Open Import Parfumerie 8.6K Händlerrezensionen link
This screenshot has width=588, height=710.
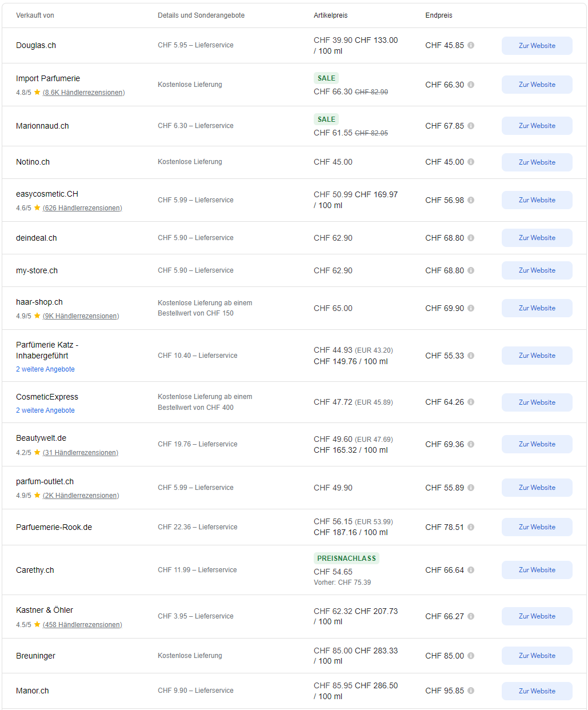[x=83, y=93]
